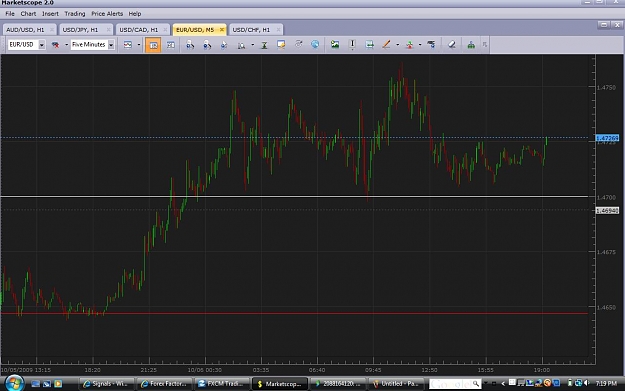Click the pin icon next to the symbol box
This screenshot has height=391, width=625.
pyautogui.click(x=55, y=45)
